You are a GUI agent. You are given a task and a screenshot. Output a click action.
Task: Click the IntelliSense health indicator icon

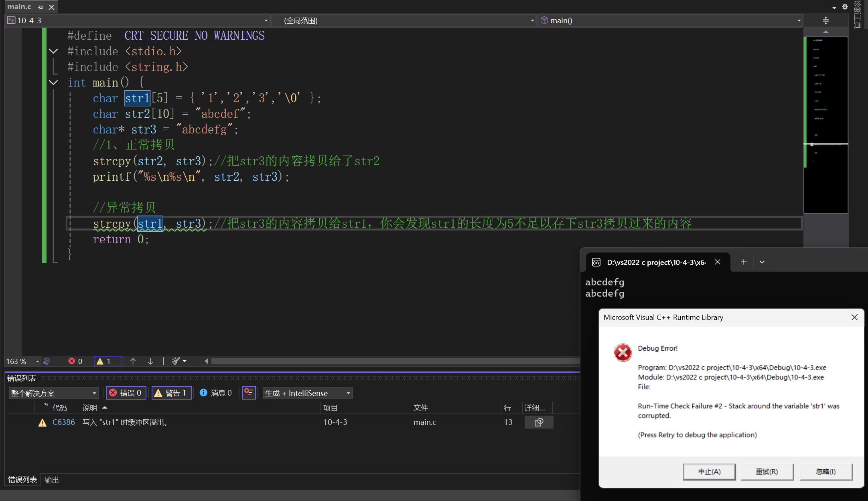(x=47, y=361)
